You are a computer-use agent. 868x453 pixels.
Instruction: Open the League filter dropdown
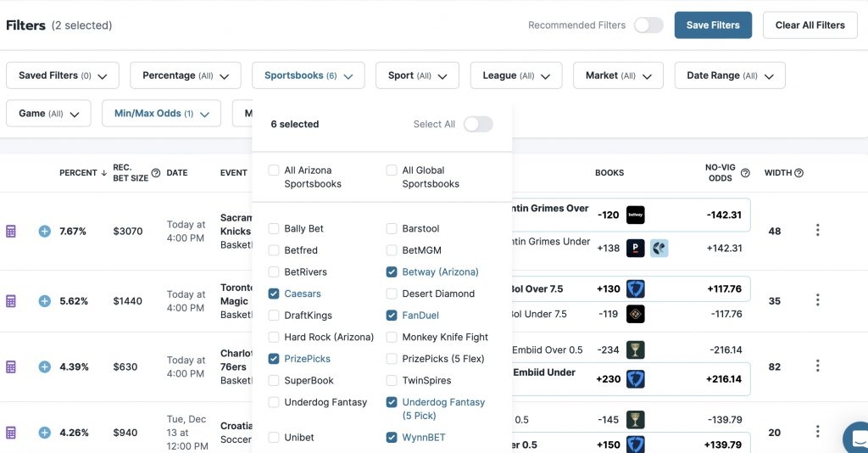[x=516, y=75]
